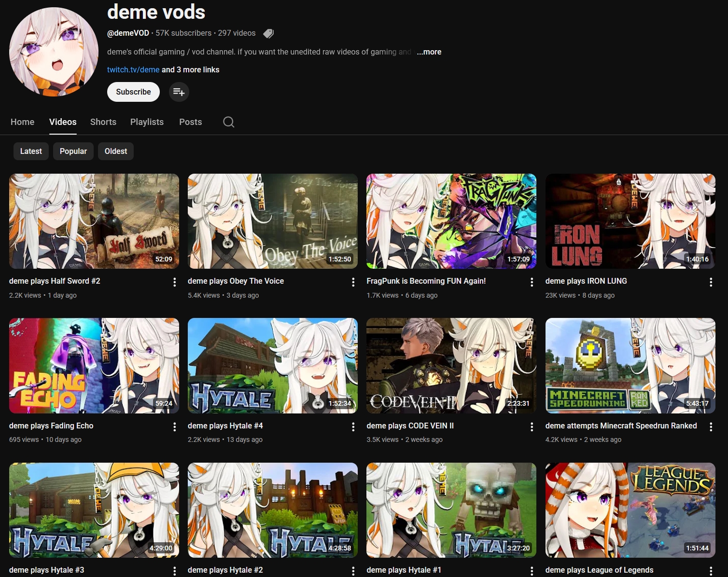Open options menu for CODE VEIN II video
The width and height of the screenshot is (728, 577).
pos(532,426)
